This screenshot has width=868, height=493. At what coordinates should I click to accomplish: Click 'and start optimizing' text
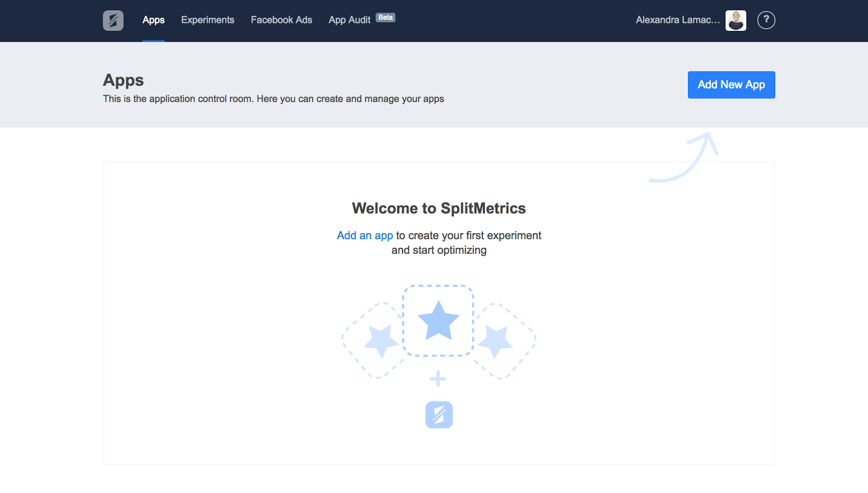click(x=439, y=250)
